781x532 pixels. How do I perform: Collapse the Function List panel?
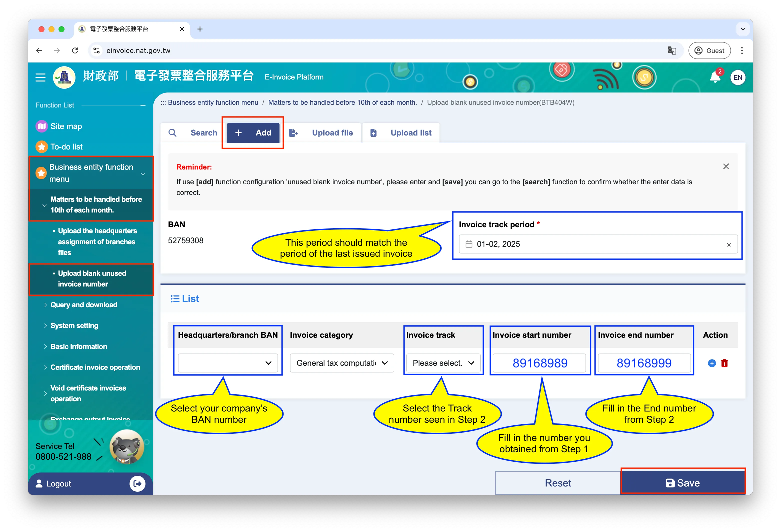(x=143, y=105)
